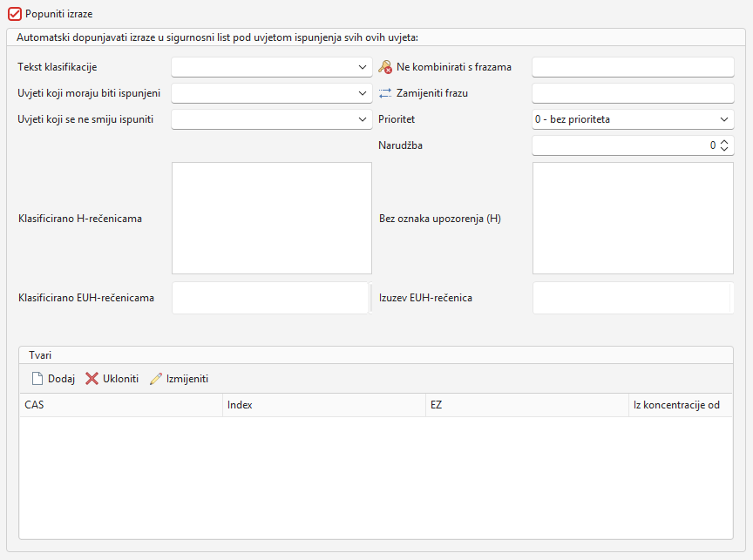Image resolution: width=753 pixels, height=560 pixels.
Task: Click the Klasificirano H-rečenicama list box
Action: [x=272, y=218]
